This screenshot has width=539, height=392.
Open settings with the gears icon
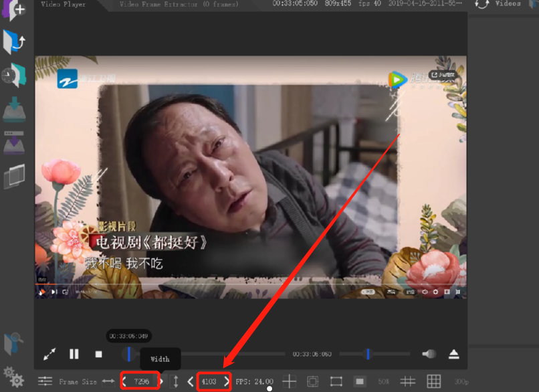[13, 377]
